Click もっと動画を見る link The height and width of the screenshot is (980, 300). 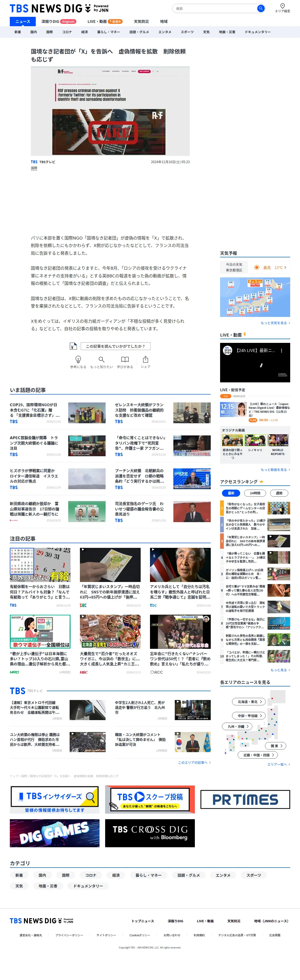(x=275, y=470)
